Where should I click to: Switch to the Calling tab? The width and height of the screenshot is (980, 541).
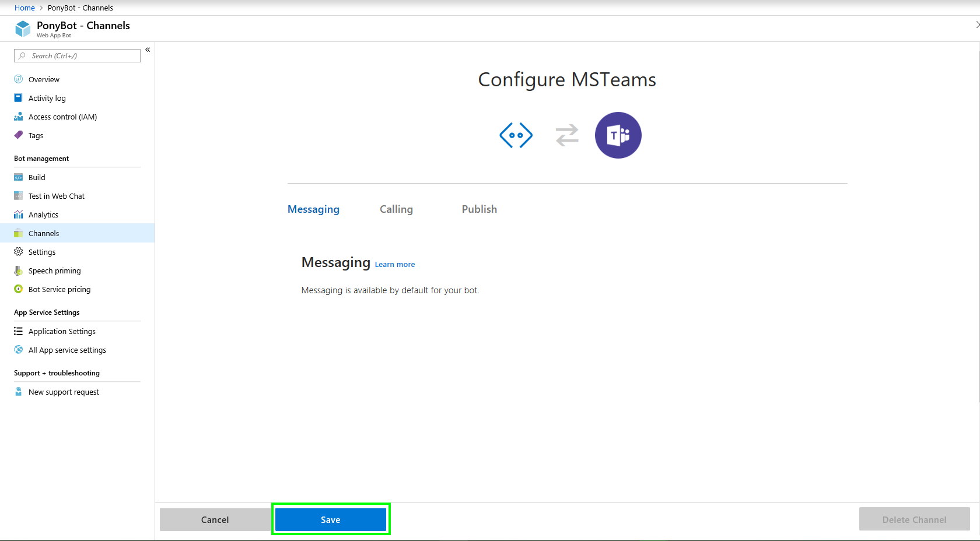click(396, 209)
